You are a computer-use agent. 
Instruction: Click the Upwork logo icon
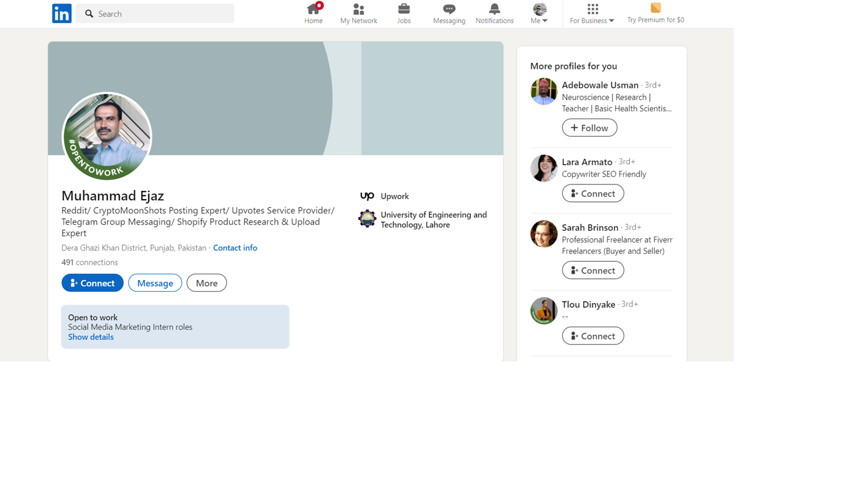click(367, 196)
